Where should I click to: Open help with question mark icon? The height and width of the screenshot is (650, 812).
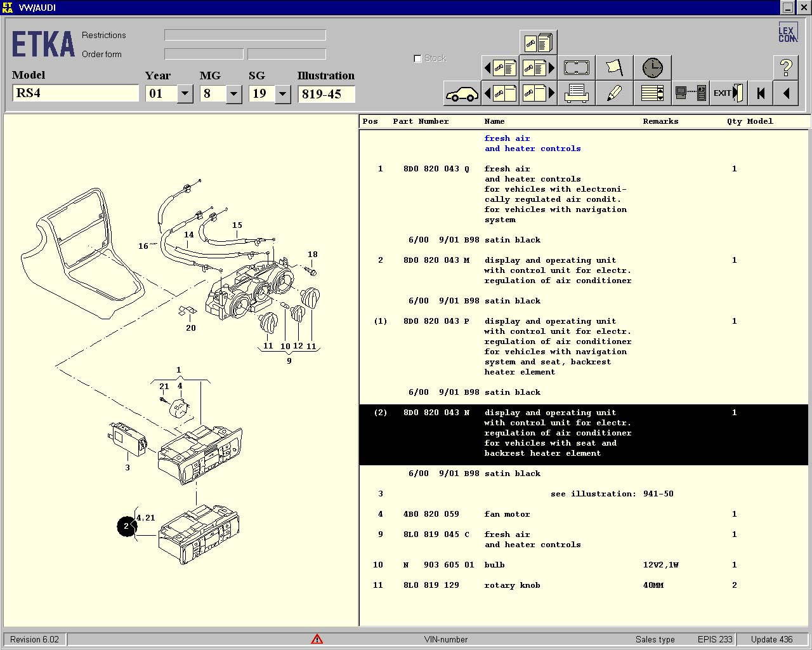coord(786,67)
